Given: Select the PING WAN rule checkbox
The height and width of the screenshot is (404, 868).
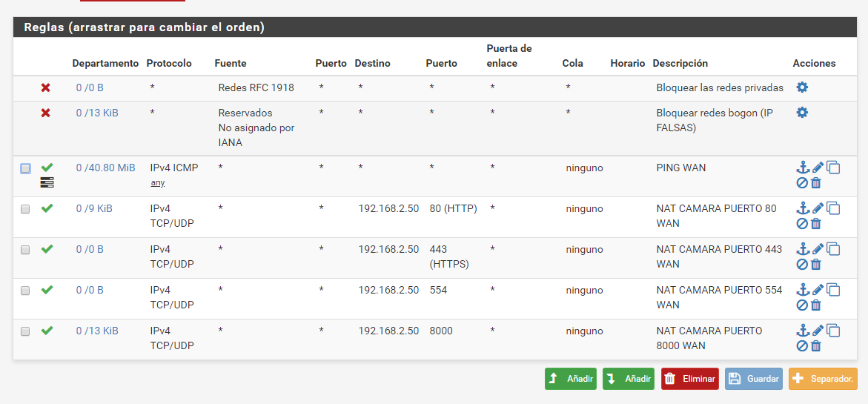Looking at the screenshot, I should pos(25,168).
